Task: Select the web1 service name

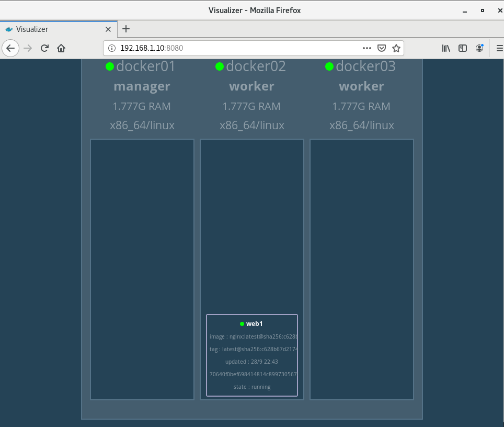Action: (x=254, y=324)
